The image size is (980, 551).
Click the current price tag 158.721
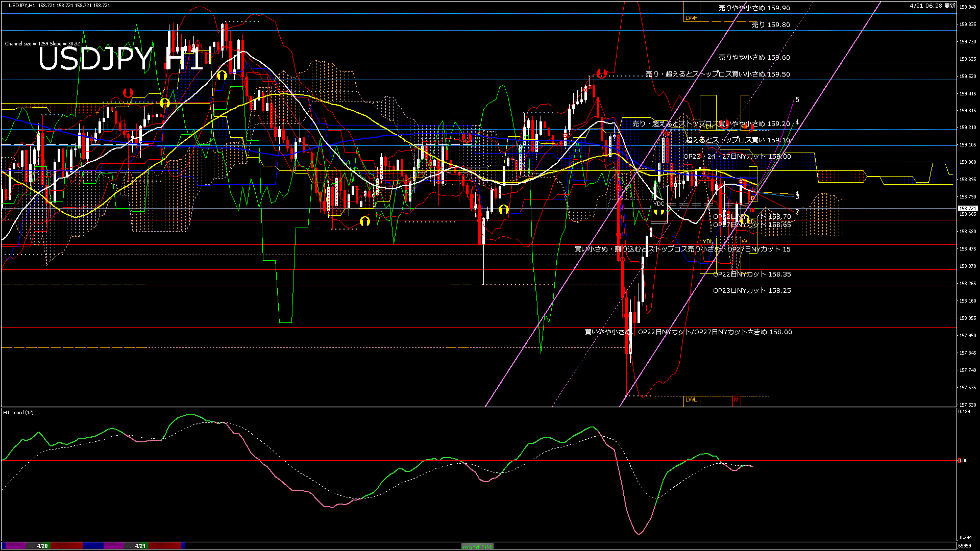click(967, 208)
